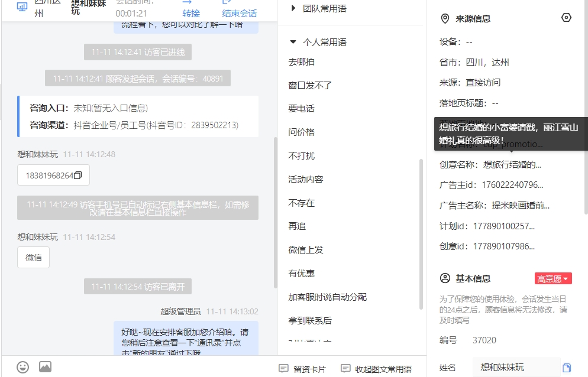Click the 编号 value 37020
This screenshot has width=588, height=377.
point(484,340)
